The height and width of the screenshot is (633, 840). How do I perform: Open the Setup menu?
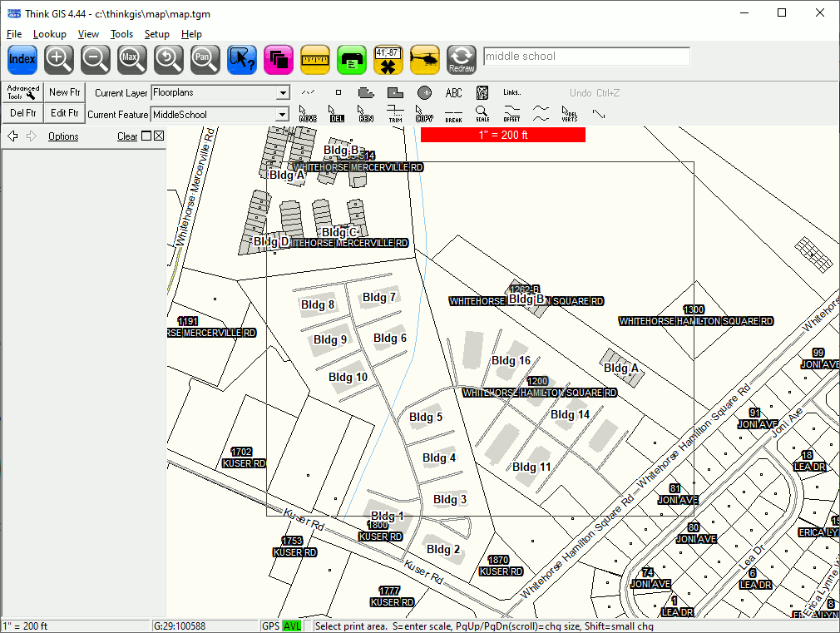click(156, 34)
